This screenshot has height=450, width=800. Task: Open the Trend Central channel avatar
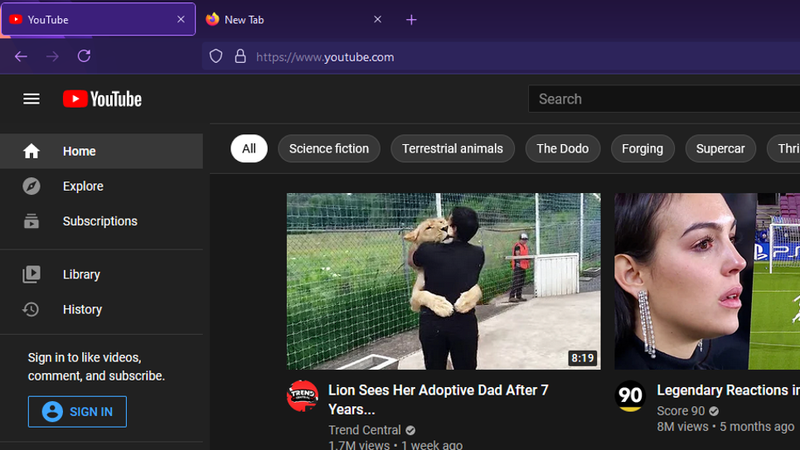click(303, 396)
